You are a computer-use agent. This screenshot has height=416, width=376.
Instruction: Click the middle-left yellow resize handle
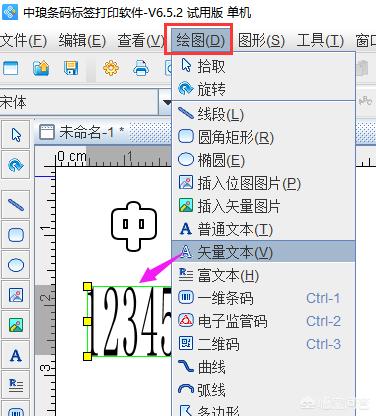pyautogui.click(x=87, y=321)
